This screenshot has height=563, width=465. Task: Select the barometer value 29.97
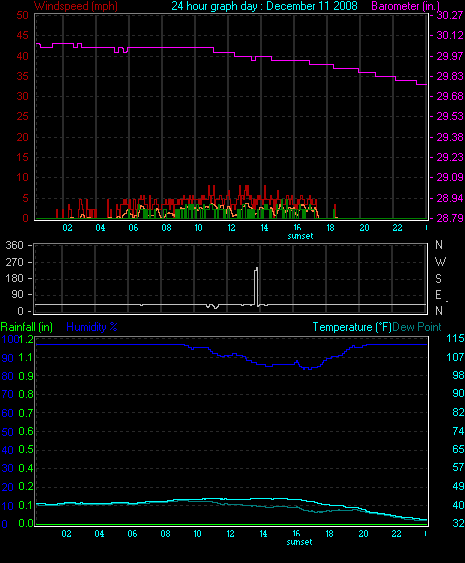(449, 56)
